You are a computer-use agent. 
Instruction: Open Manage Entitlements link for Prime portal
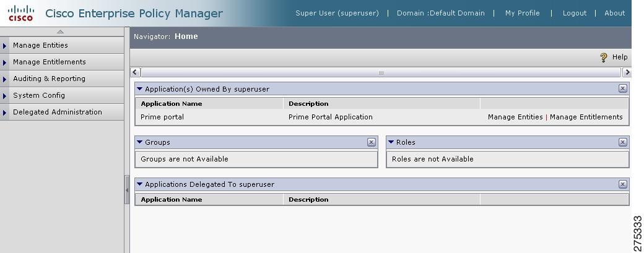[586, 118]
